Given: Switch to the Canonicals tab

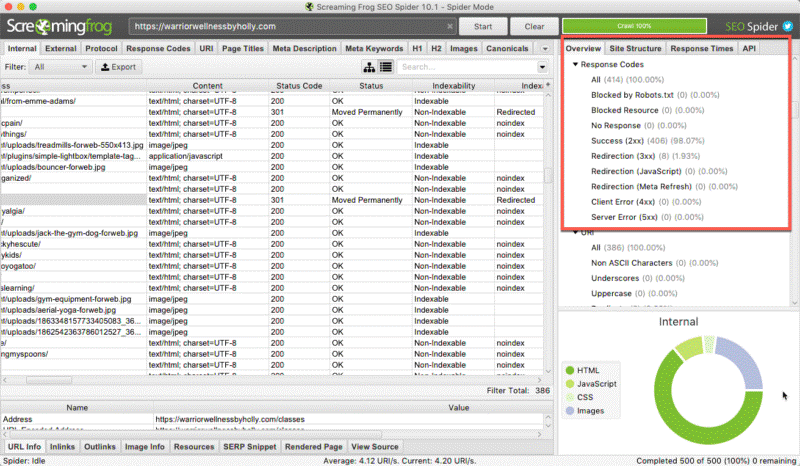Looking at the screenshot, I should [507, 48].
